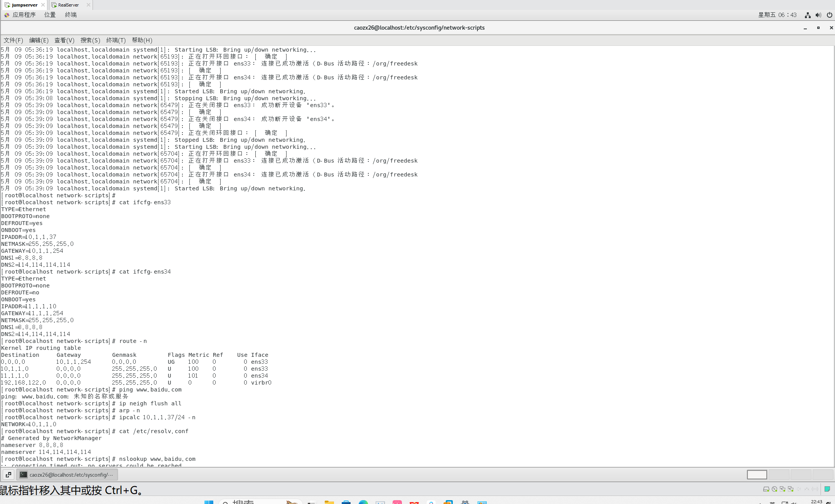Click the VM hard disk status icon
This screenshot has width=835, height=504.
pos(766,489)
